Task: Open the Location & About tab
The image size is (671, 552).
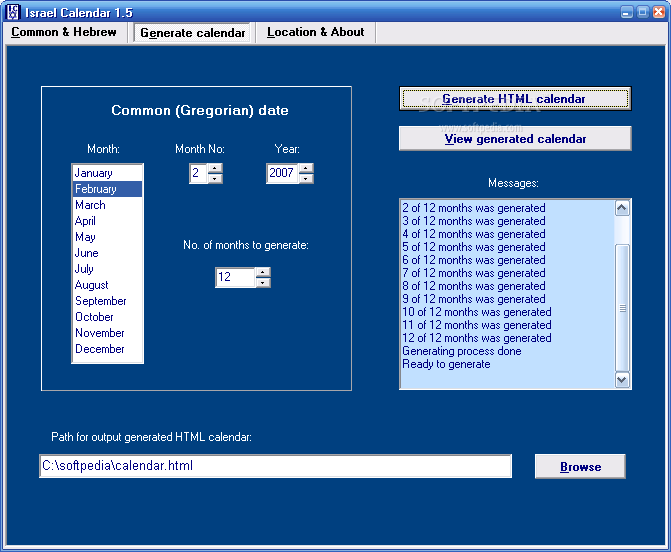Action: (x=315, y=33)
